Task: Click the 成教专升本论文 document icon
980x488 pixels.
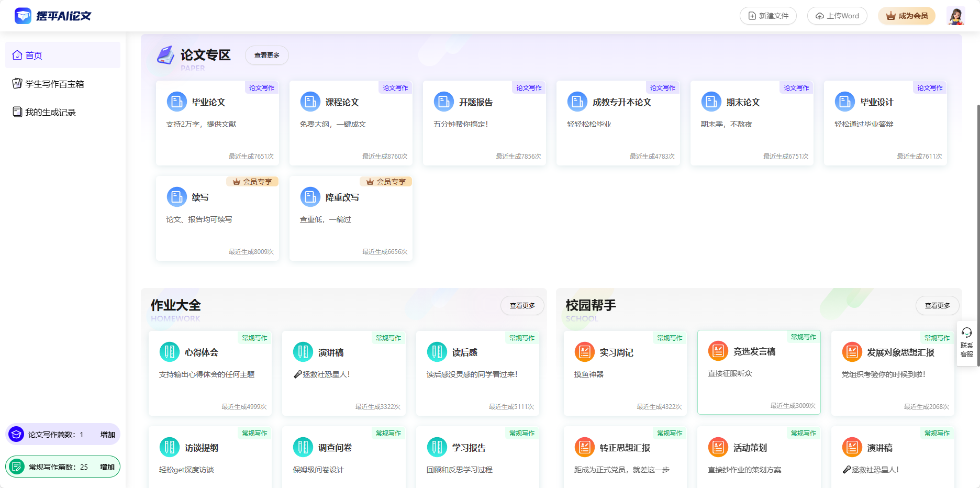Action: coord(577,102)
